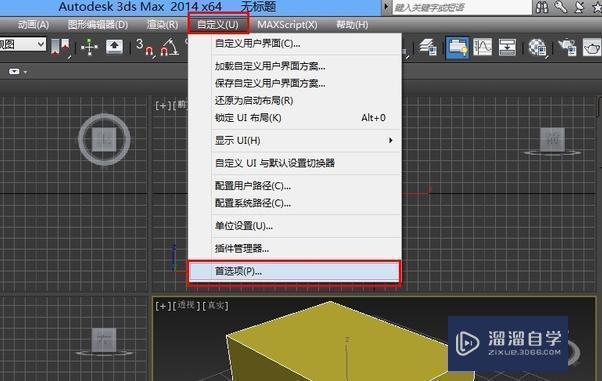Screen dimensions: 602x381
Task: Choose 配置系统路径(C)... entry
Action: click(295, 203)
